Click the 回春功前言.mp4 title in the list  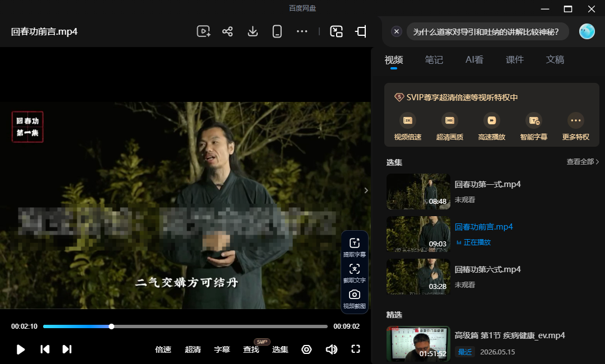(483, 227)
